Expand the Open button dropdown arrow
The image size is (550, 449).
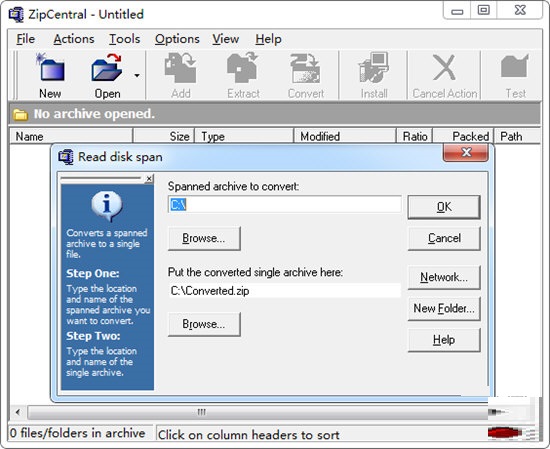point(137,75)
